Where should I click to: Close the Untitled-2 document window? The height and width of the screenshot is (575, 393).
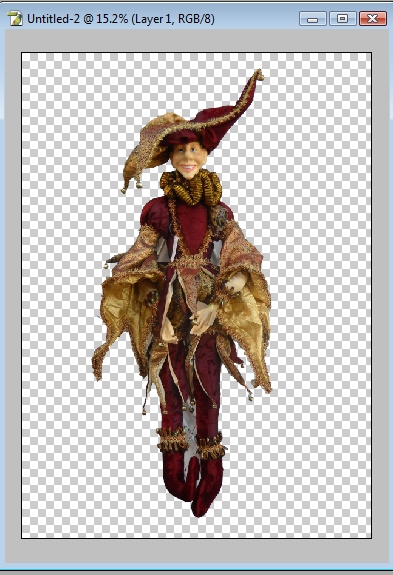click(x=372, y=18)
